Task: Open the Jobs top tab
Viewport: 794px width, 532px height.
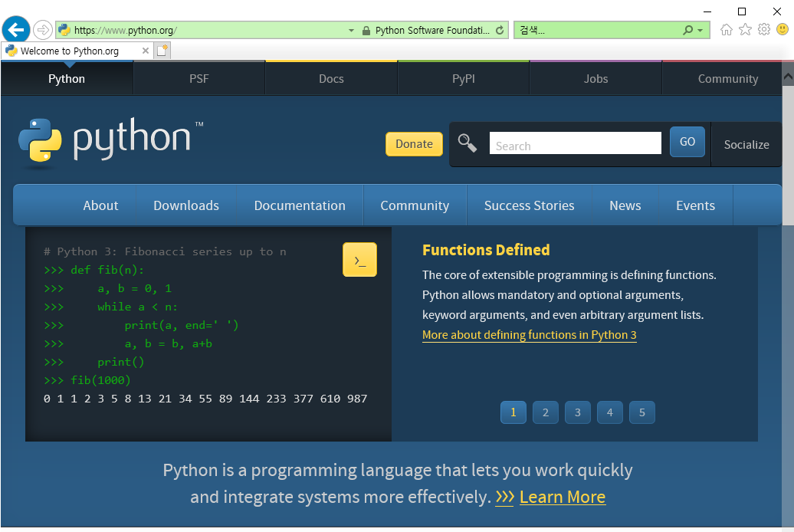Action: tap(595, 78)
